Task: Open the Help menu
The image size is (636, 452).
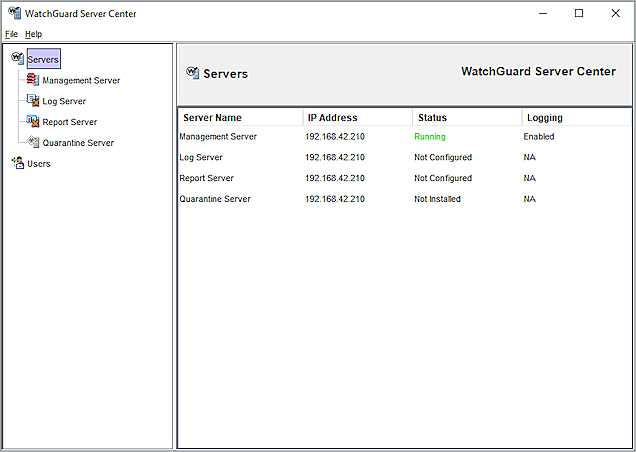Action: click(x=33, y=34)
